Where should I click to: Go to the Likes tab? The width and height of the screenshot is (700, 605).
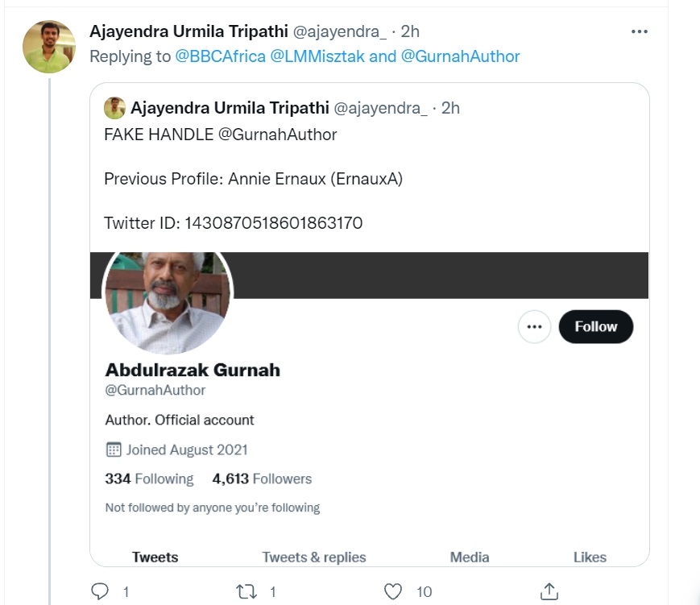(590, 557)
